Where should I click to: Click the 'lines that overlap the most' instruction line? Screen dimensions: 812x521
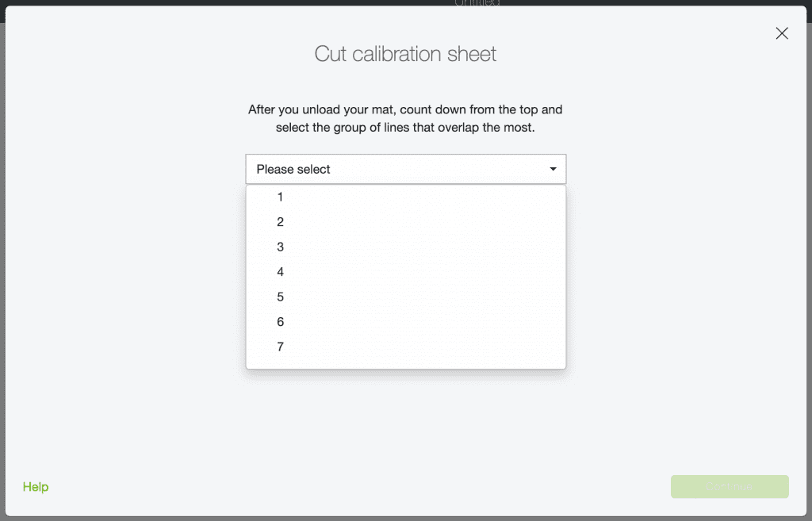click(x=405, y=127)
